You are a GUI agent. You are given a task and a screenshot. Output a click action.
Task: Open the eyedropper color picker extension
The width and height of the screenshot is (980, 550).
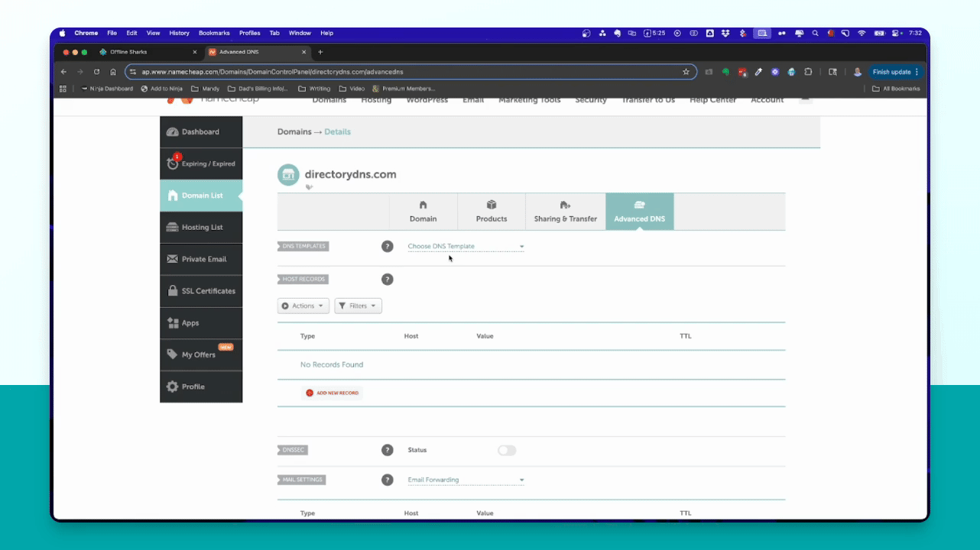(758, 72)
